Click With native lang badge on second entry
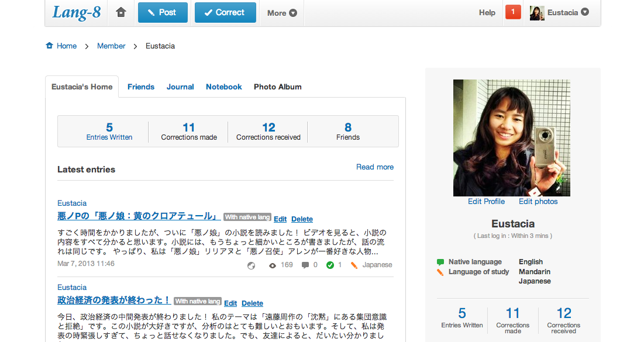The image size is (644, 342). click(198, 301)
